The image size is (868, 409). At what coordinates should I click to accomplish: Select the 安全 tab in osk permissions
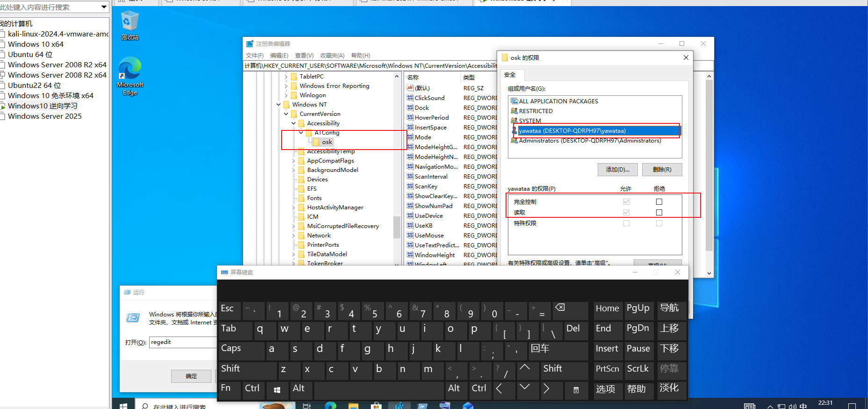click(x=510, y=75)
